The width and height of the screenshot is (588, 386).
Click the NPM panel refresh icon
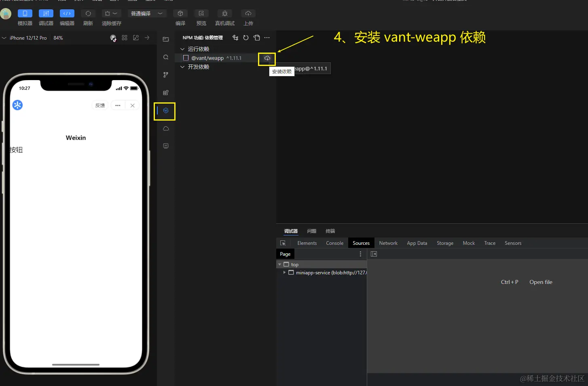pyautogui.click(x=246, y=38)
